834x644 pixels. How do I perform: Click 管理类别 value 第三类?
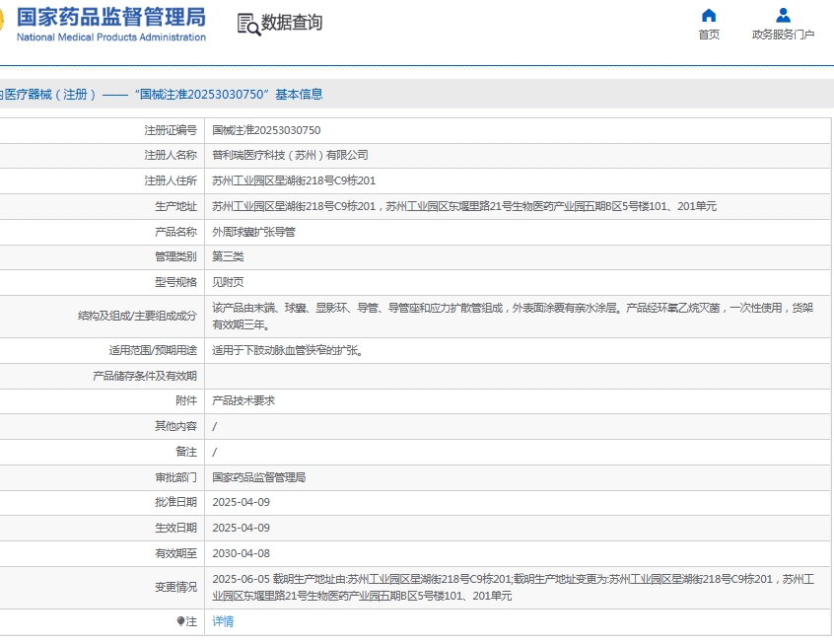[x=228, y=256]
